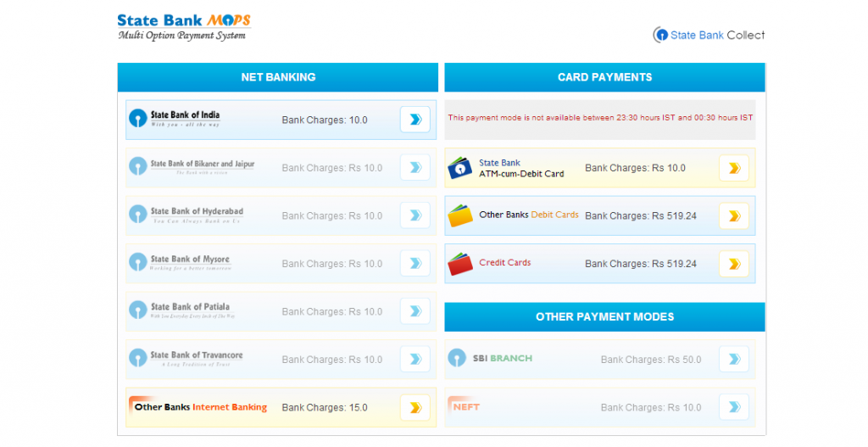The width and height of the screenshot is (868, 447).
Task: Click arrow button for State Bank of Hyderabad
Action: (x=415, y=215)
